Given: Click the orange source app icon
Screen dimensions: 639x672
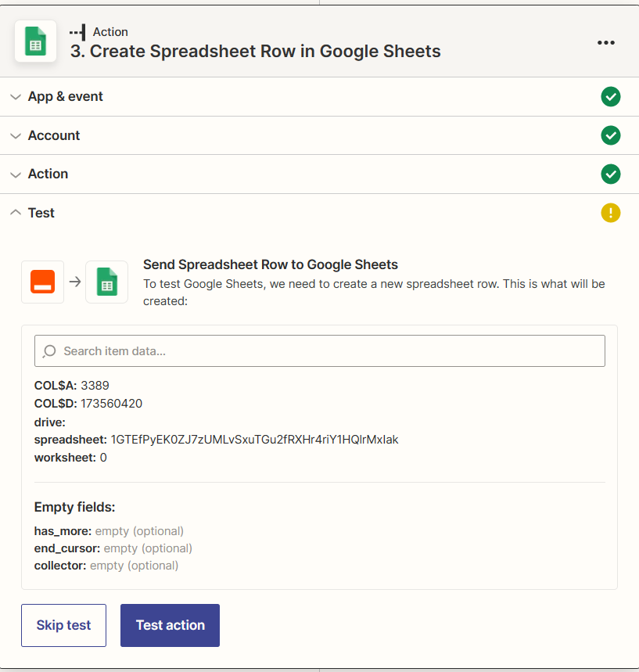Looking at the screenshot, I should pos(42,282).
